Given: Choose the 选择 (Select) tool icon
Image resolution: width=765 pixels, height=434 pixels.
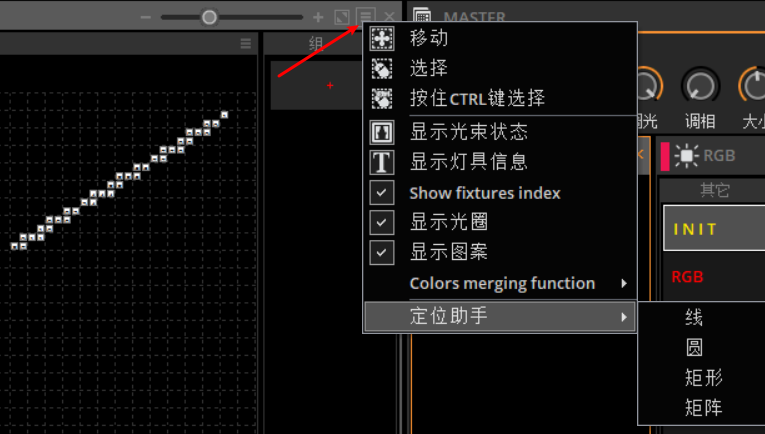Looking at the screenshot, I should point(382,69).
